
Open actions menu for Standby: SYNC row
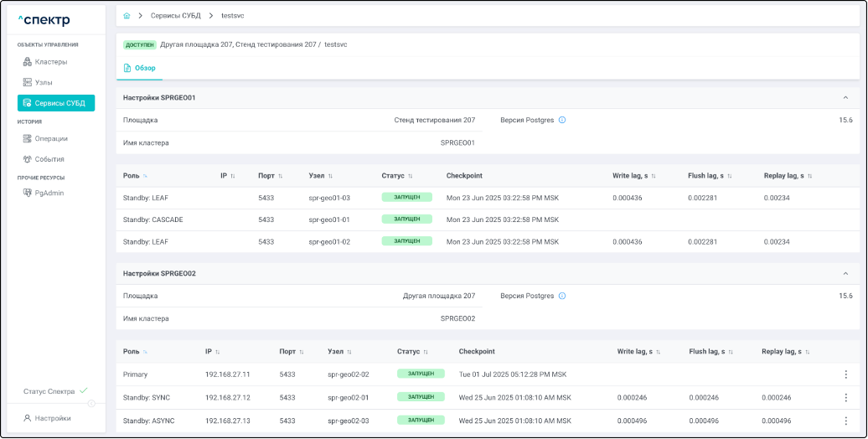point(845,397)
